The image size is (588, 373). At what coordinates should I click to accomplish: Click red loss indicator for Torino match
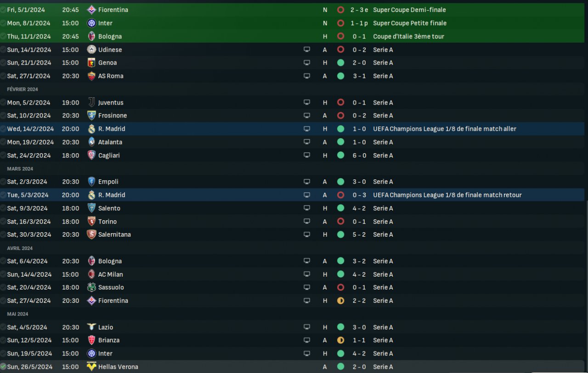point(340,222)
